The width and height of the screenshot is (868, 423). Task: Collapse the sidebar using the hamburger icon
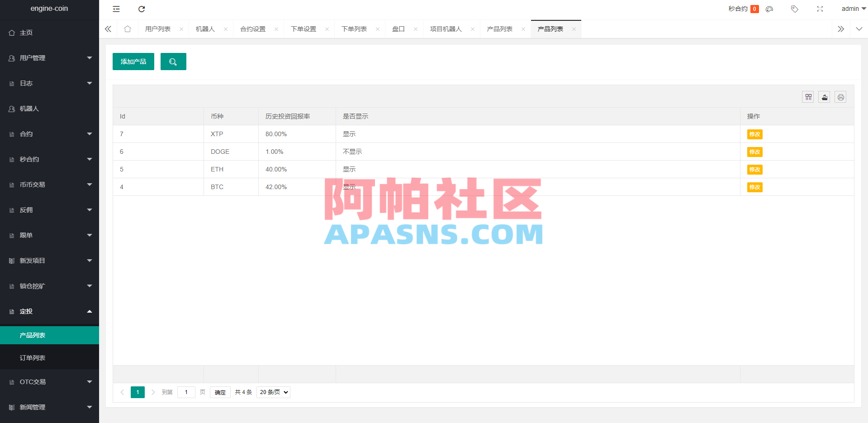coord(116,9)
